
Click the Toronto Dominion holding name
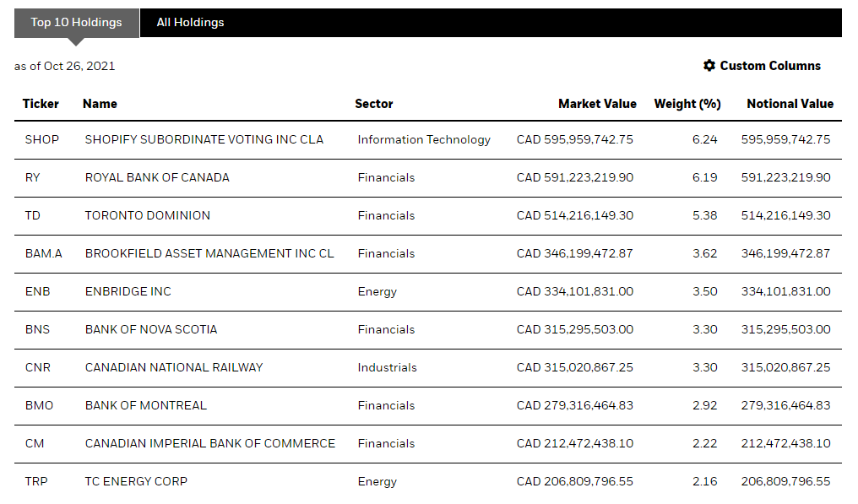point(148,215)
